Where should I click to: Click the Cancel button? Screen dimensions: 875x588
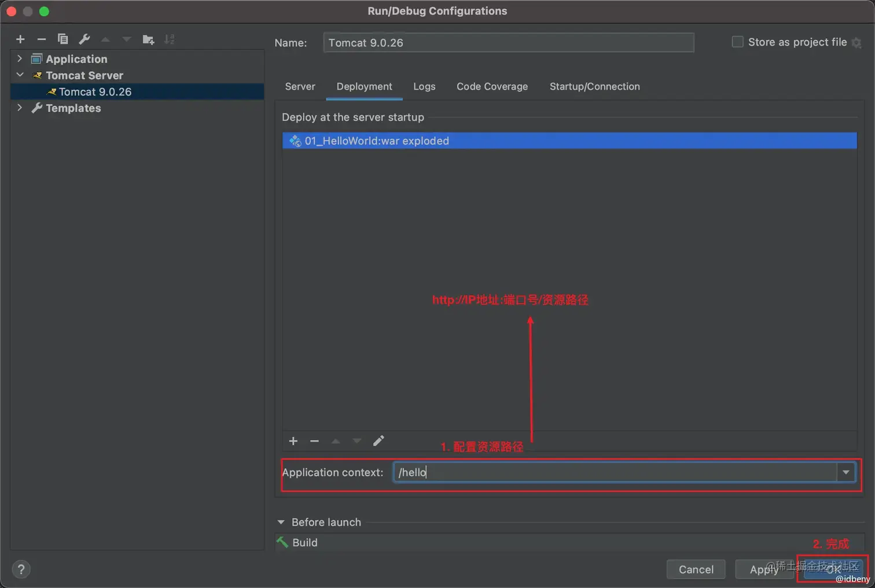[x=696, y=569]
